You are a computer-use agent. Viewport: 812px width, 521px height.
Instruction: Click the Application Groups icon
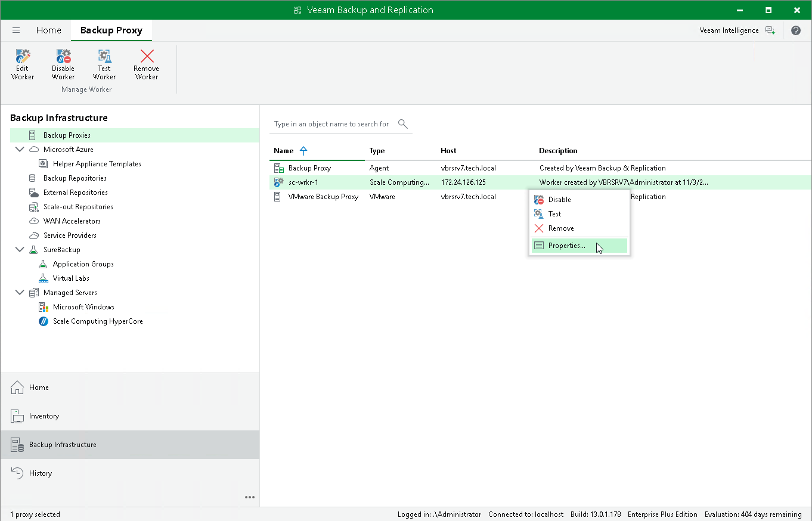pos(43,264)
